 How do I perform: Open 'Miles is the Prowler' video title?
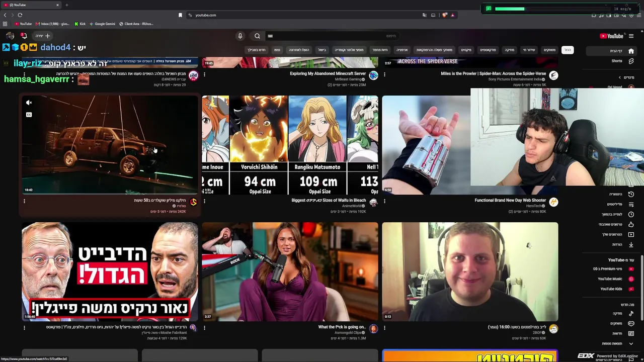[493, 73]
